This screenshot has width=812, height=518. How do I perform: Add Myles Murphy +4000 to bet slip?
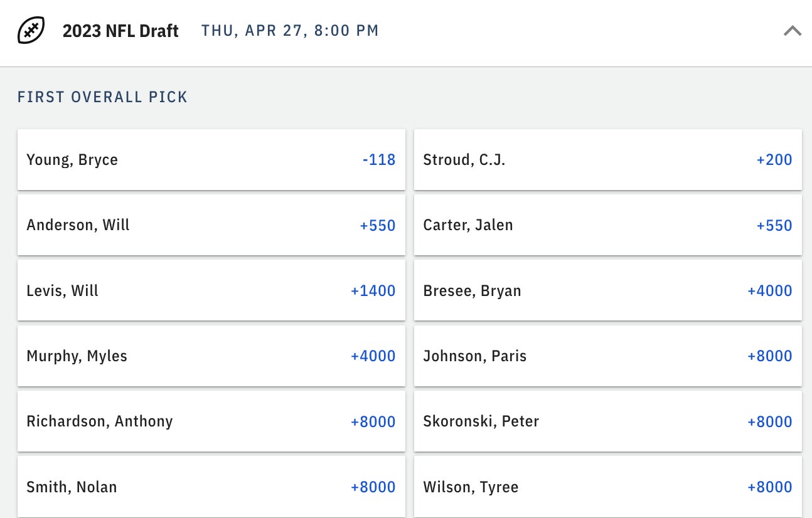coord(211,356)
